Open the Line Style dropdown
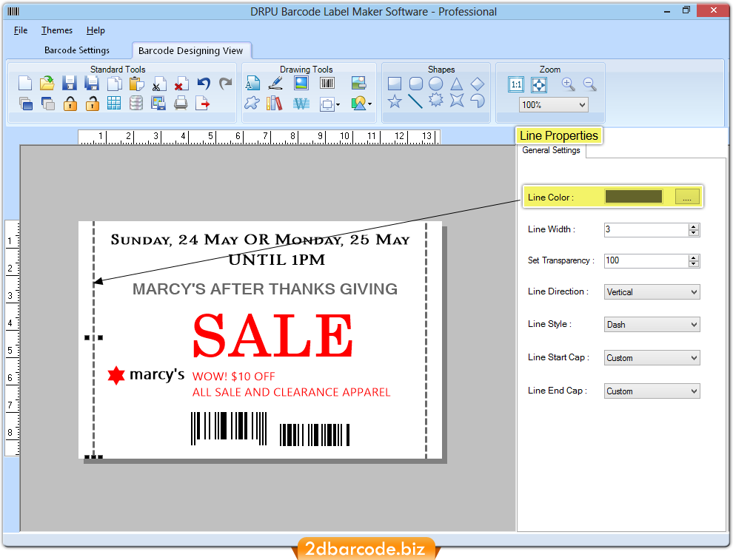The image size is (733, 560). (652, 325)
